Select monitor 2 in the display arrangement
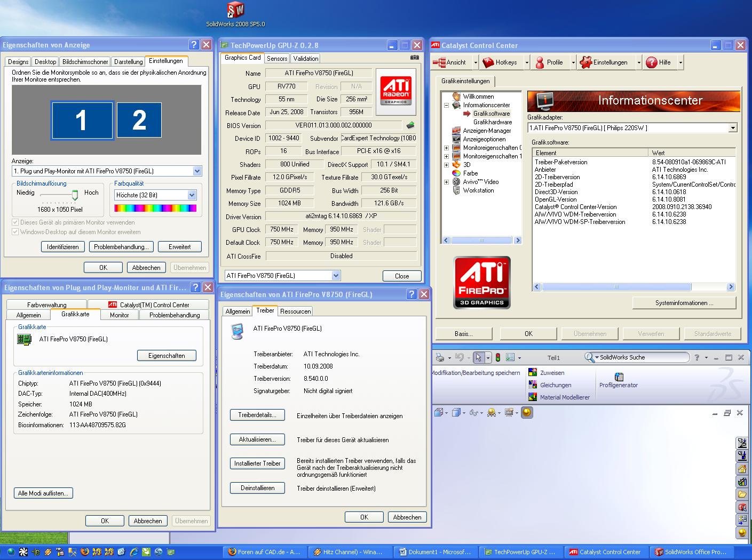Image resolution: width=752 pixels, height=560 pixels. pos(139,119)
